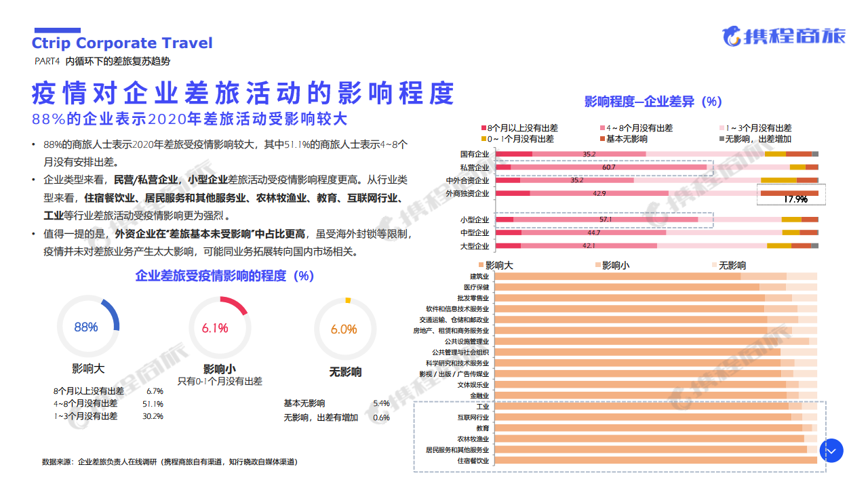Click the 交通运输、仓储和邮政业 label
868x488 pixels.
(454, 320)
